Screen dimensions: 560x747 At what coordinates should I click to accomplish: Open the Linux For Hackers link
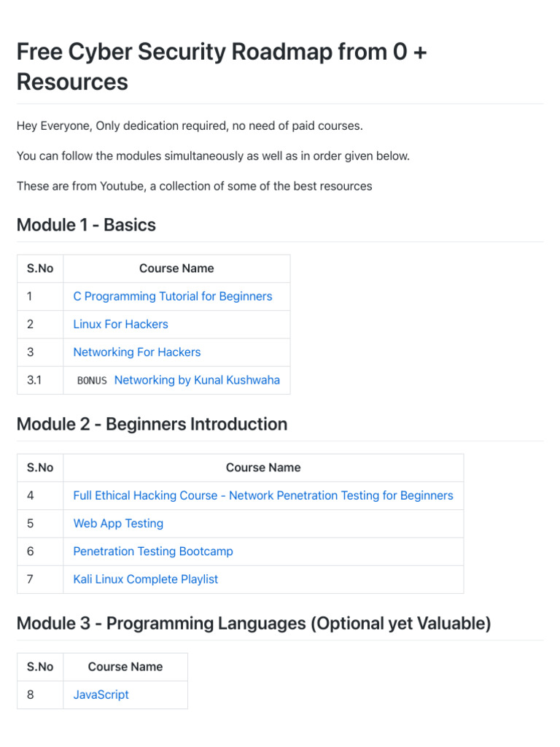120,324
